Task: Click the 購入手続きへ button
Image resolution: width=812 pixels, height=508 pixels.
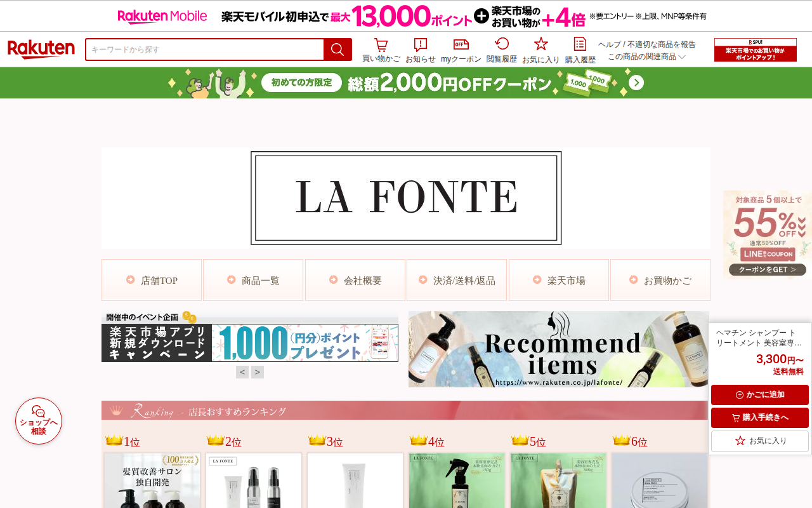Action: pos(760,418)
